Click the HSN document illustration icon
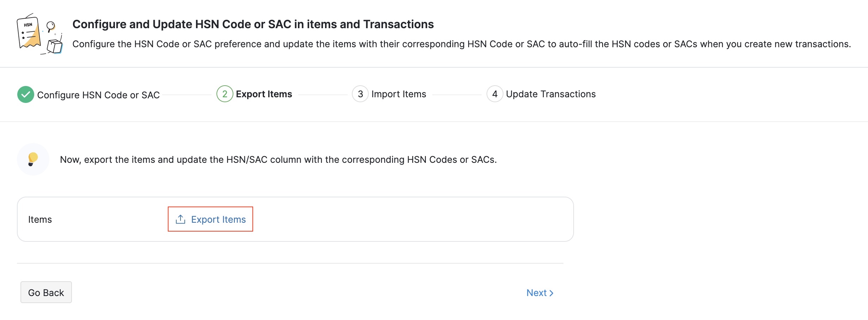Image resolution: width=868 pixels, height=320 pixels. [x=39, y=35]
